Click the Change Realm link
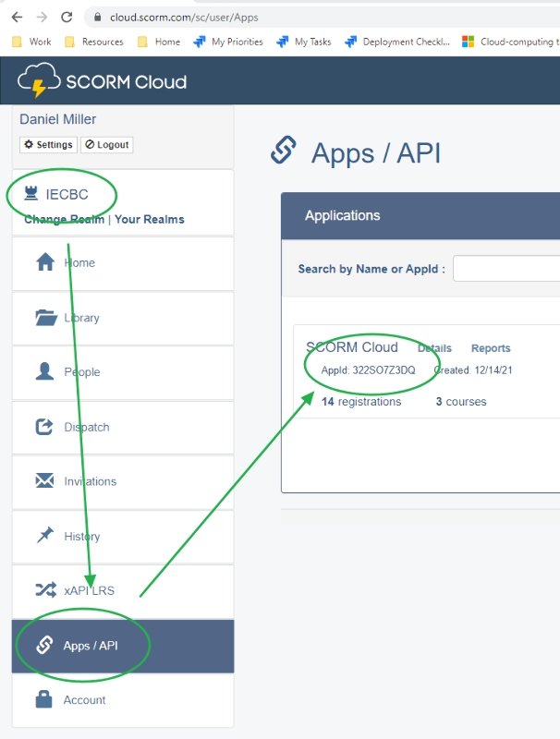The image size is (560, 739). [x=65, y=220]
